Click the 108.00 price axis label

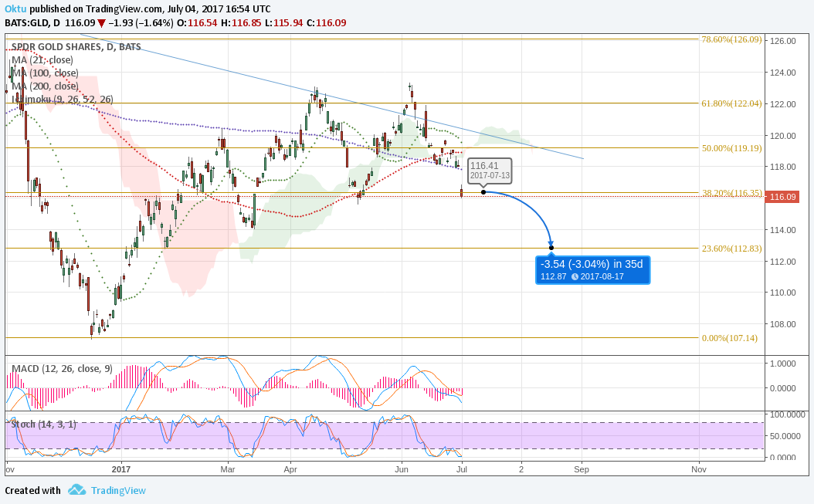[783, 324]
